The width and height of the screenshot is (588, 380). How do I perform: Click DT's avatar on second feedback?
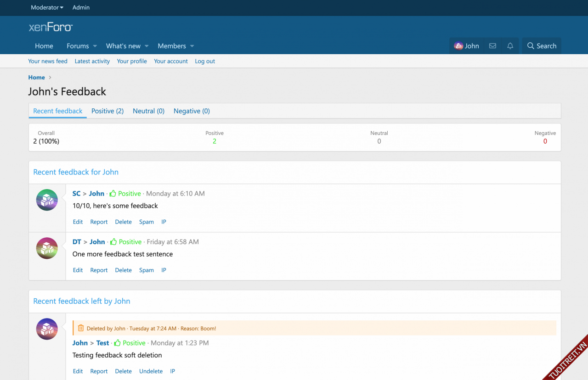pos(47,248)
